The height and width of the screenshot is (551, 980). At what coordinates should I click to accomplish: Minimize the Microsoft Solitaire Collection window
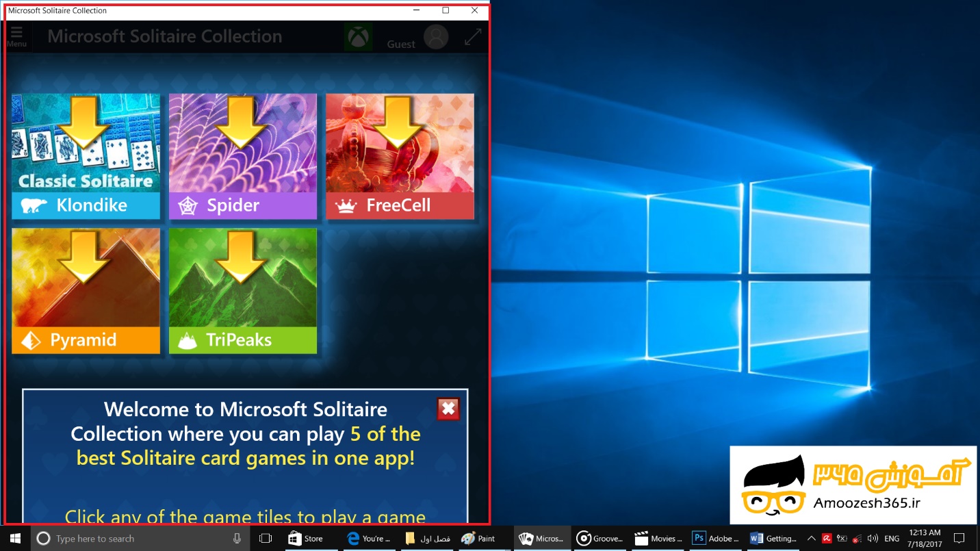416,10
